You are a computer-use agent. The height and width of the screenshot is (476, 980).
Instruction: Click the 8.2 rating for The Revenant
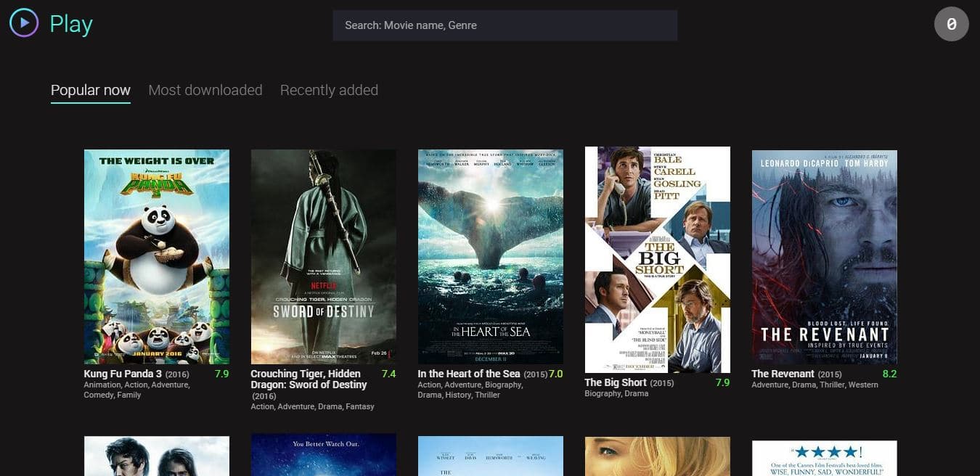[889, 374]
